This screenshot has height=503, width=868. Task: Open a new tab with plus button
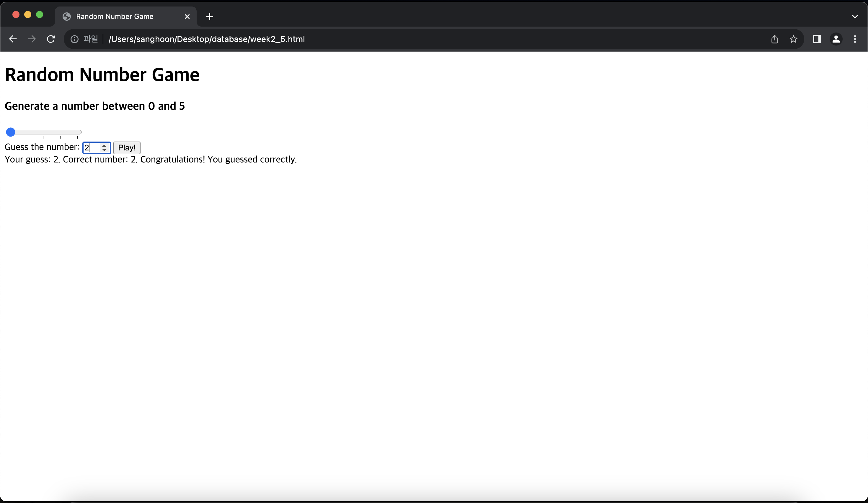click(209, 17)
